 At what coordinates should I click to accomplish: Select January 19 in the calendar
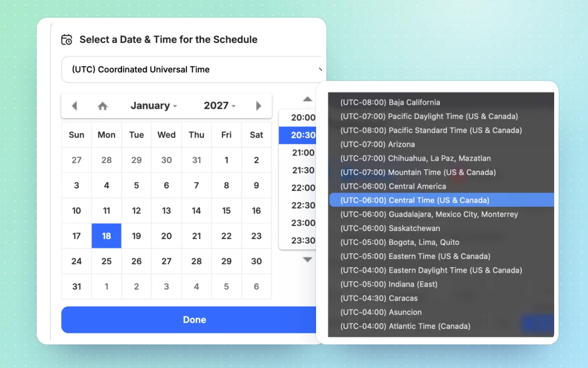tap(137, 236)
